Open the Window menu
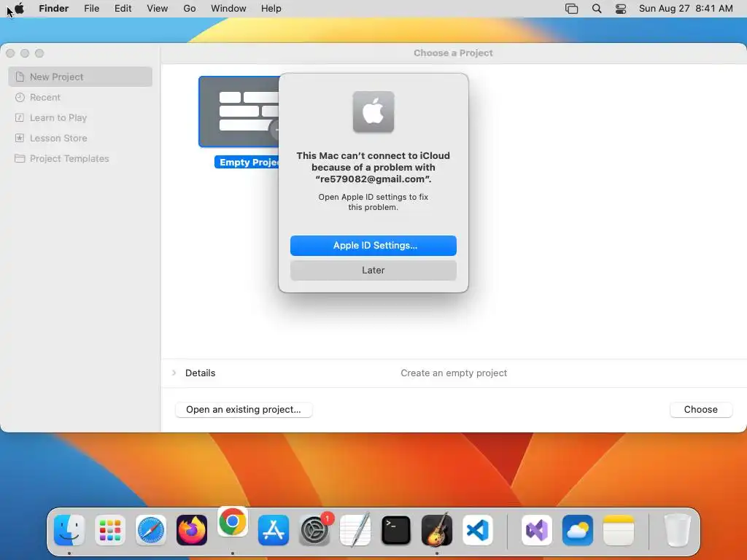747x560 pixels. point(228,9)
